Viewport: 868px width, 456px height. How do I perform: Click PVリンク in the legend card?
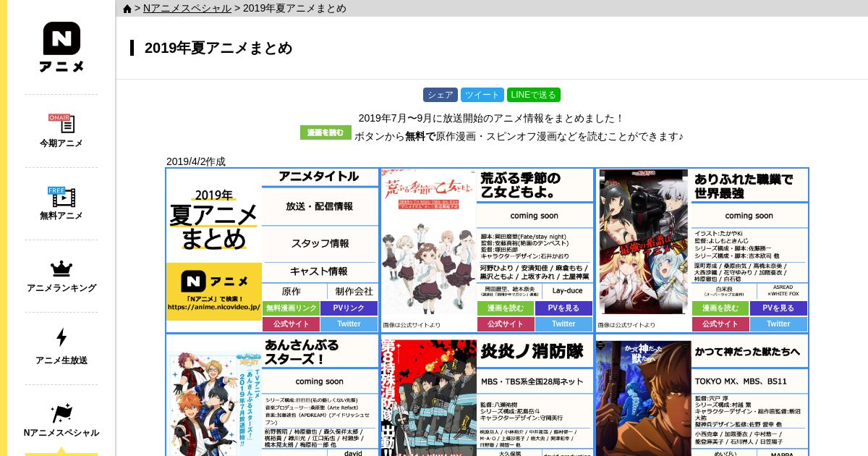349,308
